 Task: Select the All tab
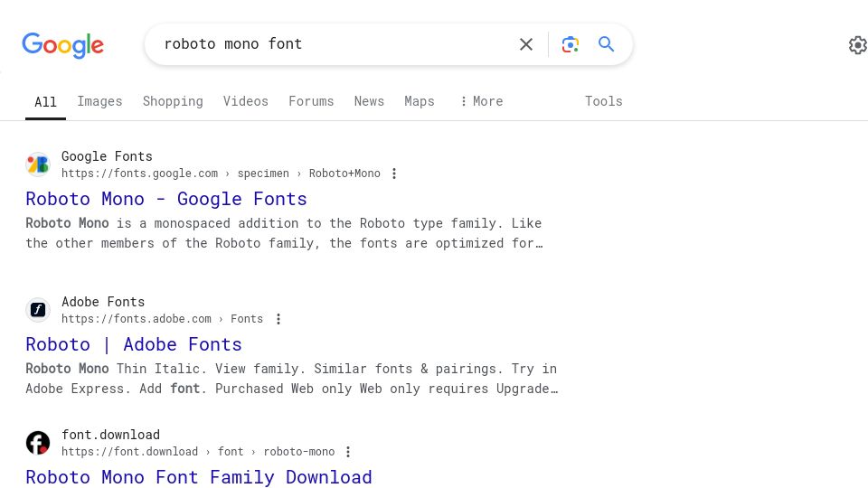(x=45, y=102)
